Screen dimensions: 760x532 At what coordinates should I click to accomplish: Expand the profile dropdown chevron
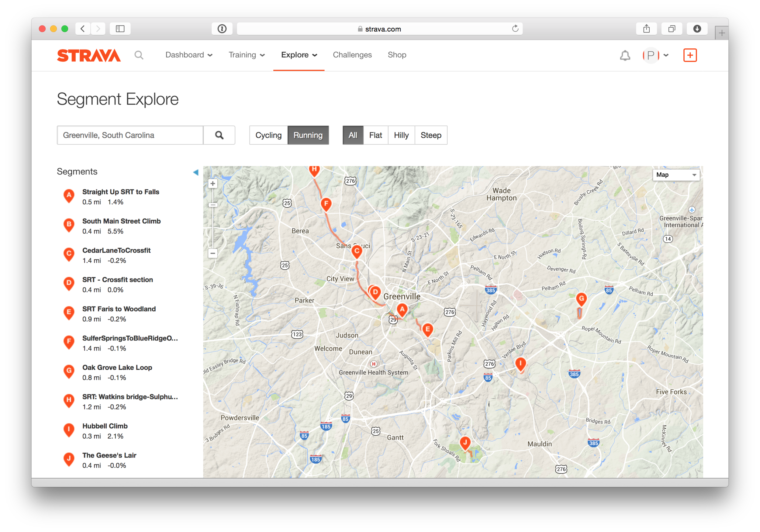tap(666, 55)
